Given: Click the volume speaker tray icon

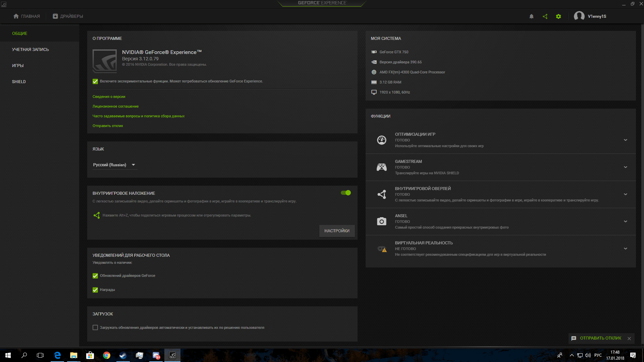Looking at the screenshot, I should [x=588, y=355].
